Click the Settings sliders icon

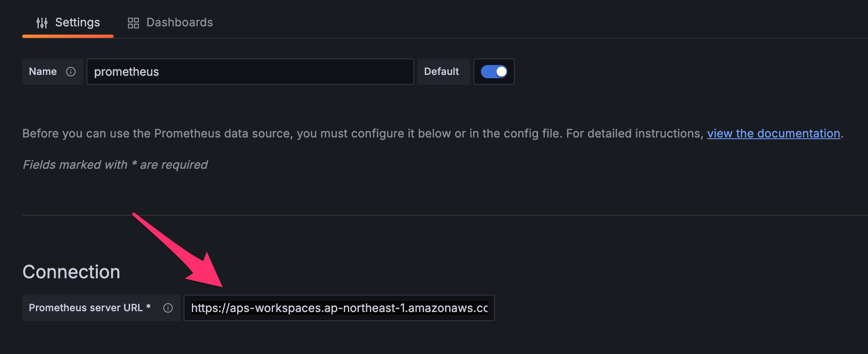42,23
